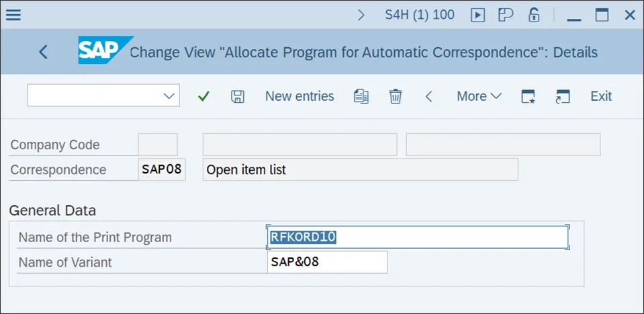Click the flag layout icon in title bar
The image size is (644, 314).
click(x=506, y=15)
